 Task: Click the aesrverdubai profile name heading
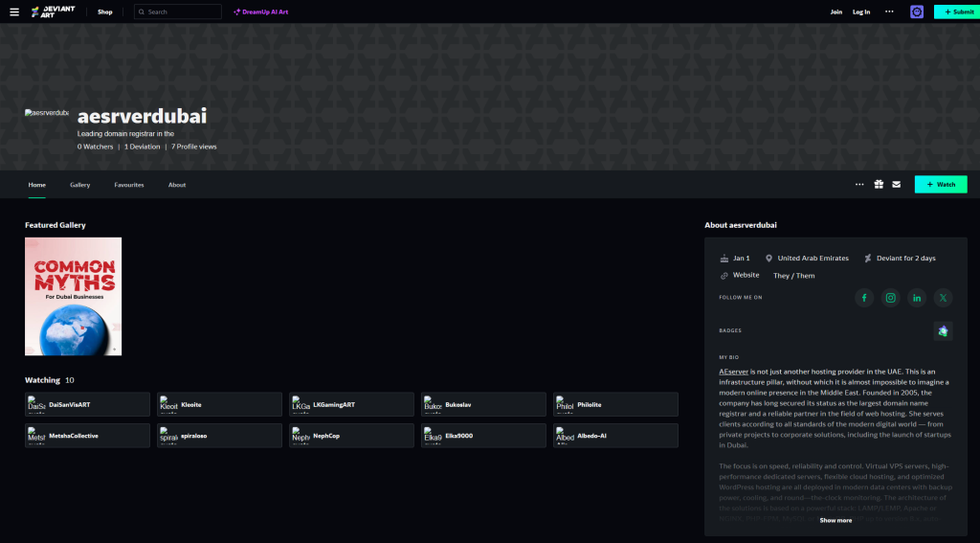(x=142, y=116)
